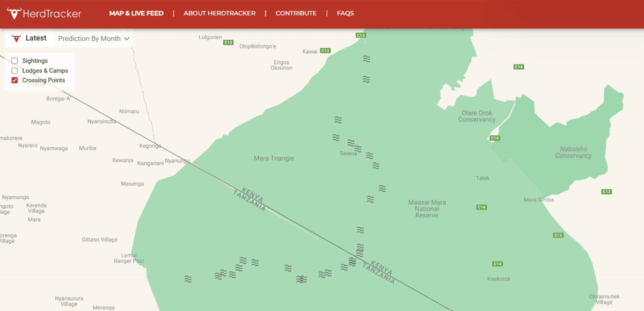Enable the Sightings checkbox
644x311 pixels.
14,61
